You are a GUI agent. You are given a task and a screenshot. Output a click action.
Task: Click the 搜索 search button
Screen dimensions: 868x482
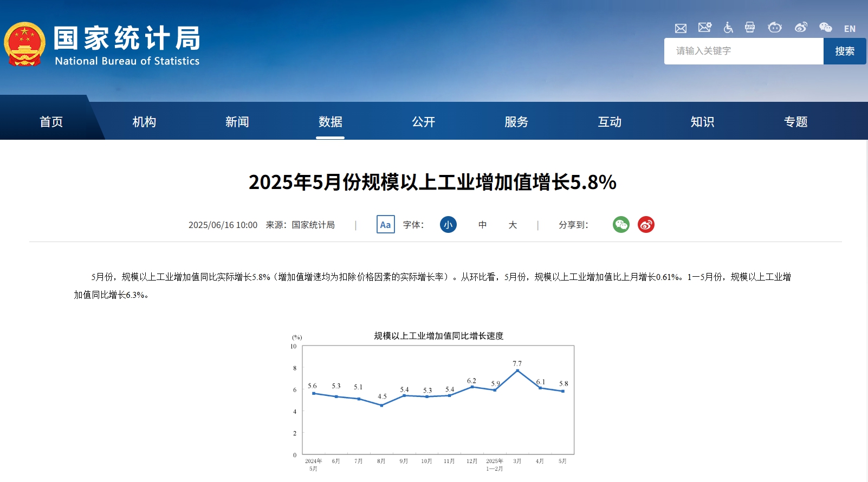(844, 51)
